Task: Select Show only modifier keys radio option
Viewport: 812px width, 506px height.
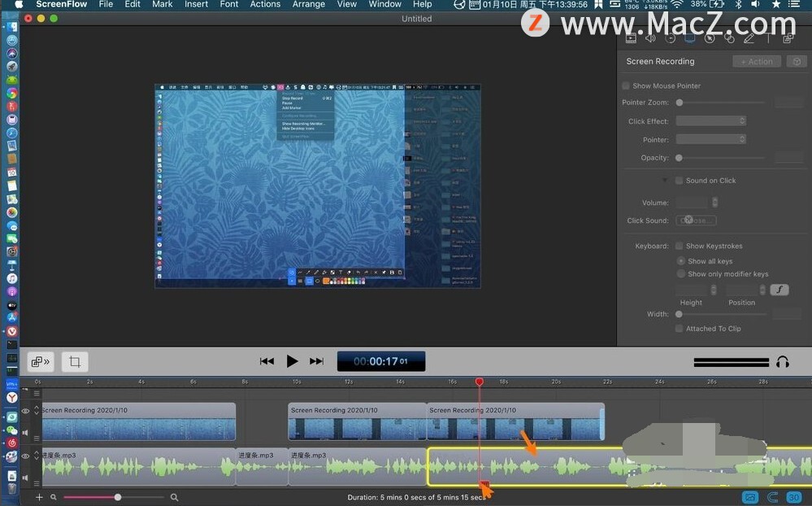Action: click(x=681, y=273)
